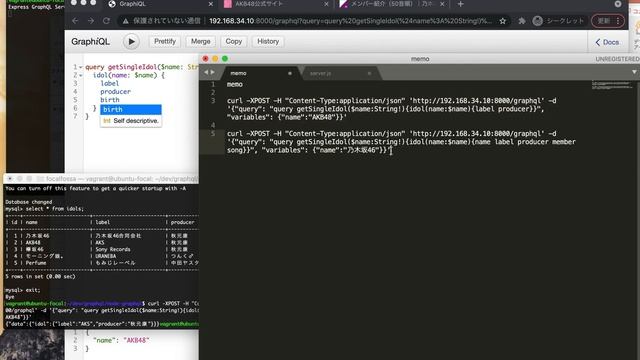Click the unsaved dot on memo tab
Screen dimensions: 640x360
point(290,73)
